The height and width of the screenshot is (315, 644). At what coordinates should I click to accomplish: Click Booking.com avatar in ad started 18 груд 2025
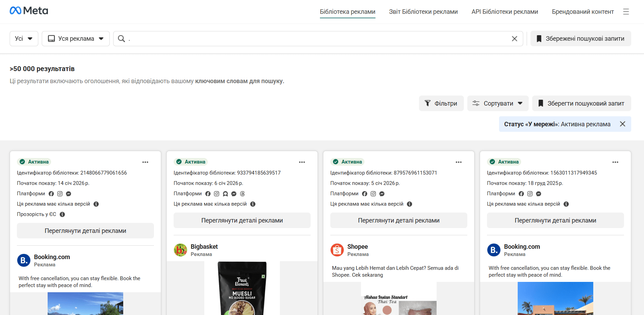point(494,250)
